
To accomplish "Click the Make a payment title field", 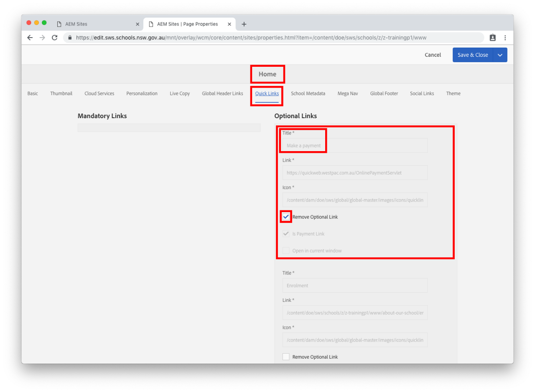I will click(355, 146).
